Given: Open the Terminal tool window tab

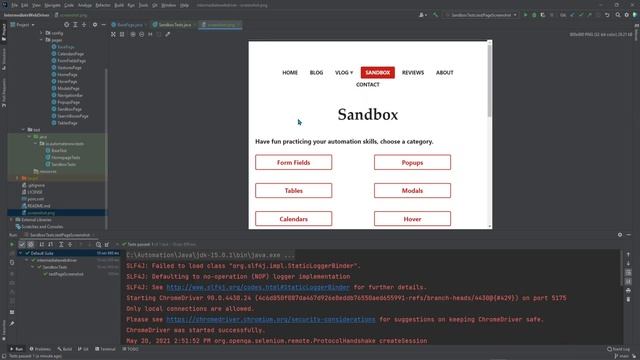Looking at the screenshot, I should [106, 349].
